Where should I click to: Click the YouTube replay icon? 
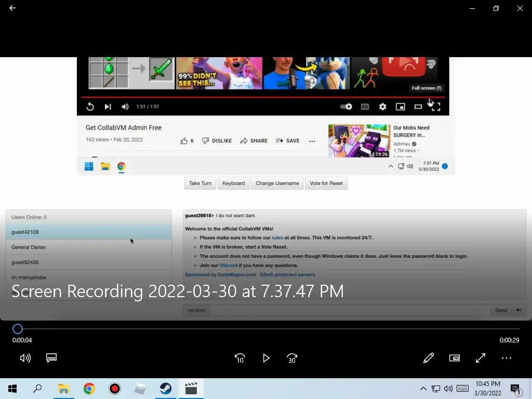pos(90,107)
